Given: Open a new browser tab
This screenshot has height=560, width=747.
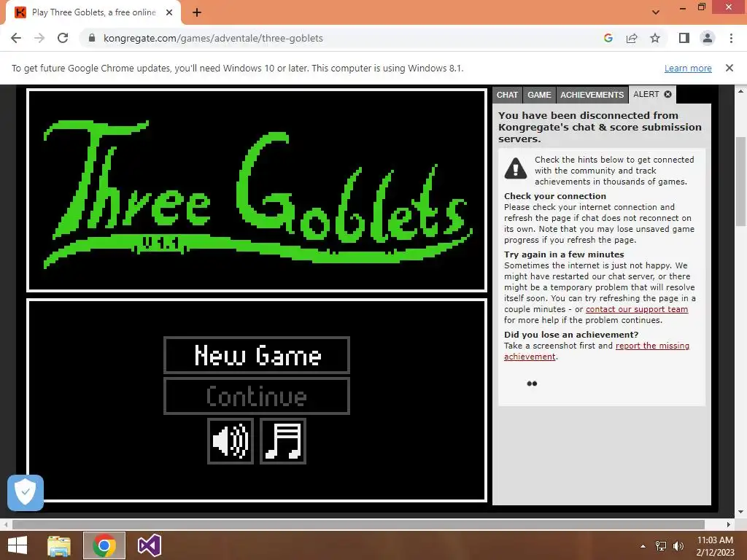Looking at the screenshot, I should [x=197, y=13].
